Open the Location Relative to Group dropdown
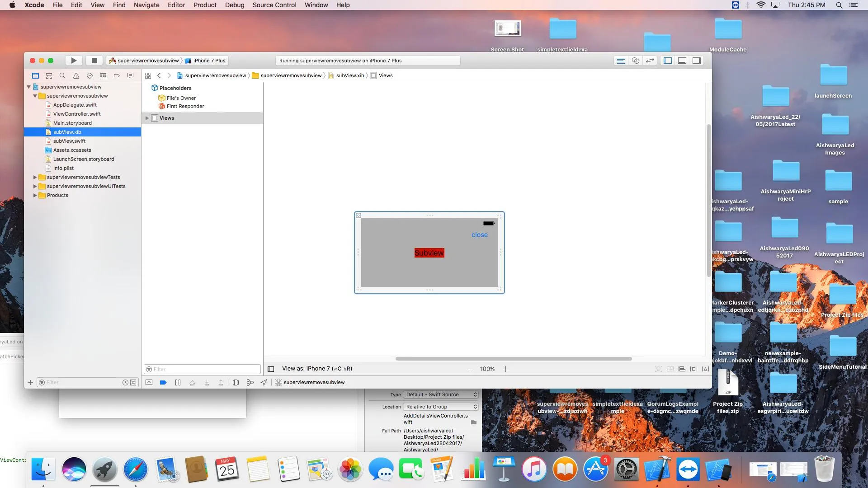 [441, 407]
